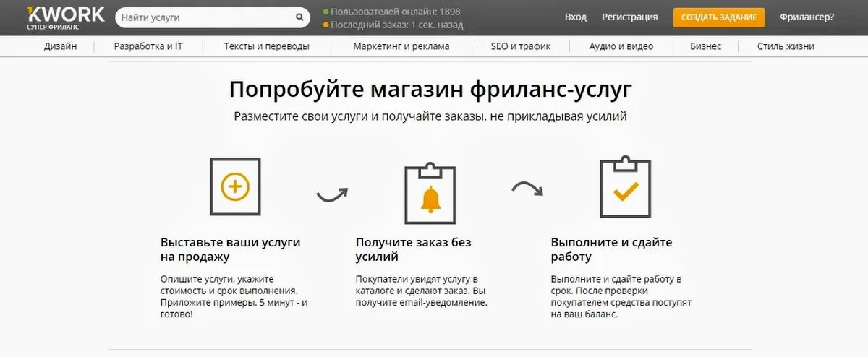The image size is (868, 357).
Task: Click the "Регистрация" link
Action: 629,17
